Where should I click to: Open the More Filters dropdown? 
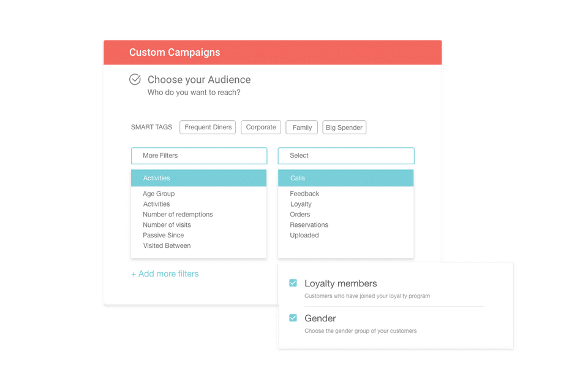199,156
